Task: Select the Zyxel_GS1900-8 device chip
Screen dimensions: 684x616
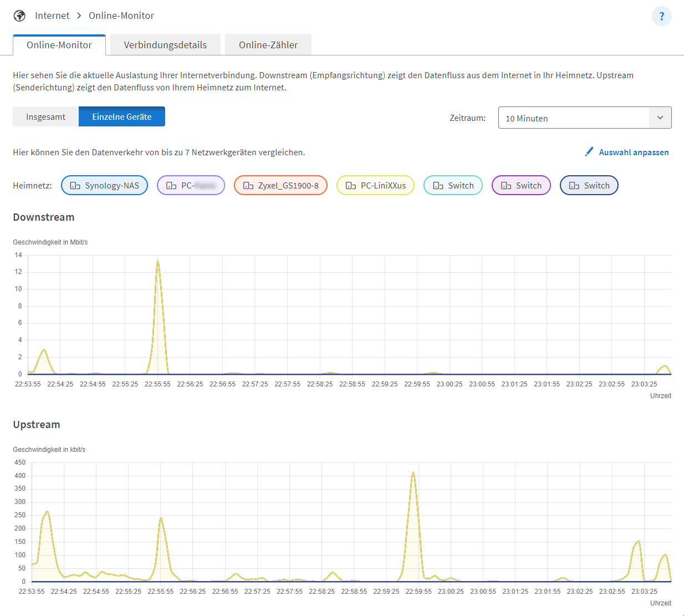Action: (280, 185)
